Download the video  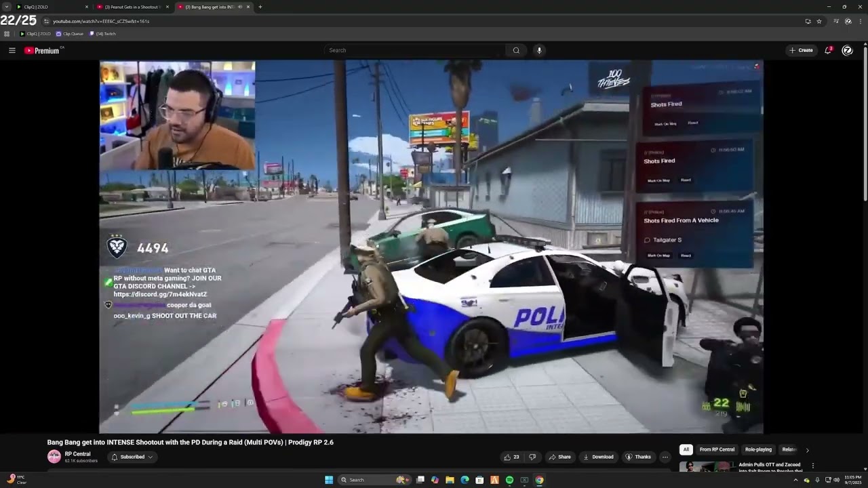pos(598,457)
